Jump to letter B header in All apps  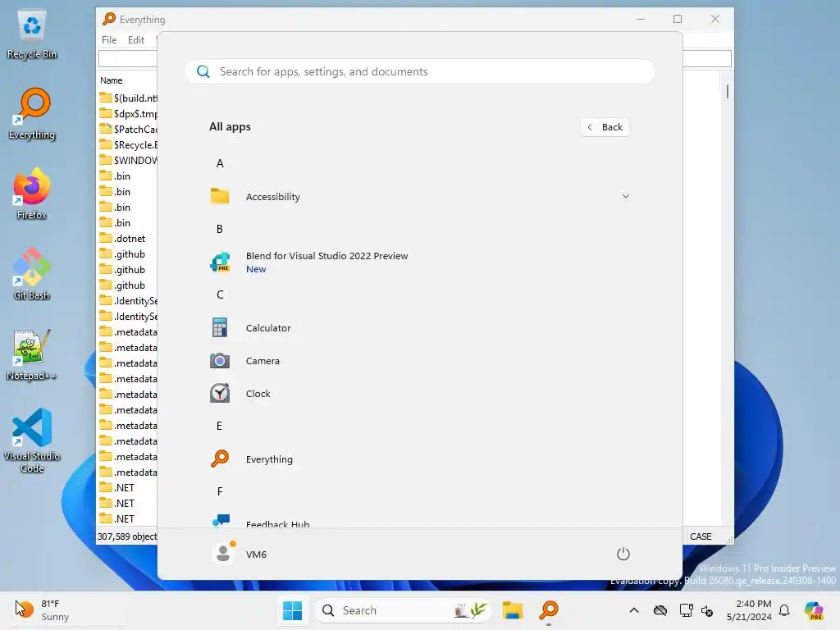(x=220, y=230)
